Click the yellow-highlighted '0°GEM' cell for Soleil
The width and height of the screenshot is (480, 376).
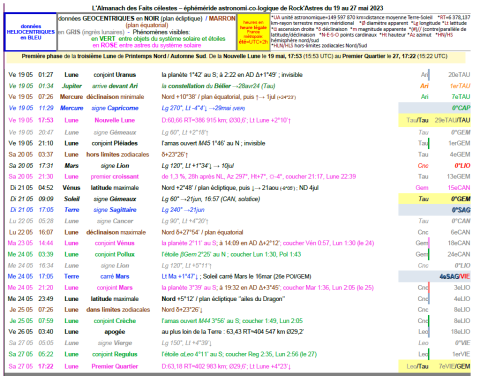coord(460,199)
